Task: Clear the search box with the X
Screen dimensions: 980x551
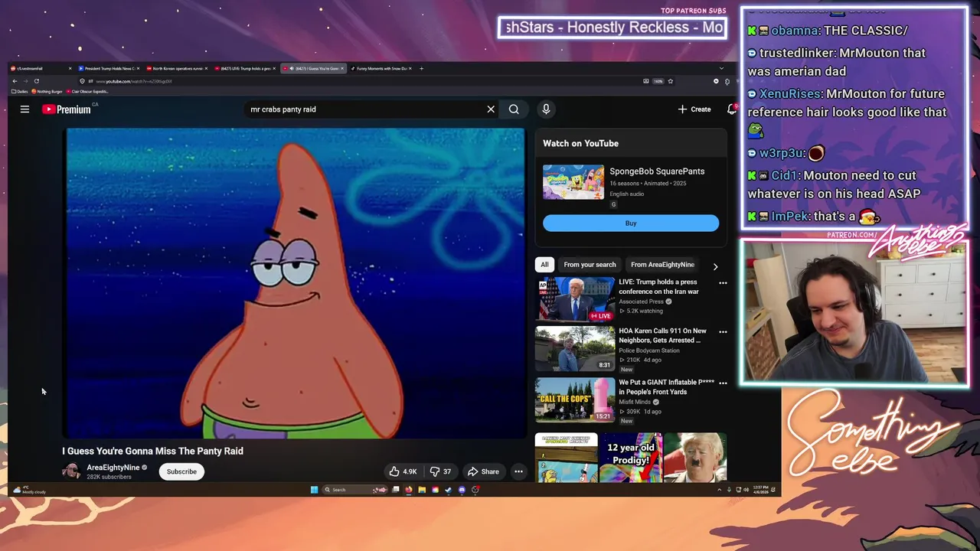Action: tap(491, 109)
